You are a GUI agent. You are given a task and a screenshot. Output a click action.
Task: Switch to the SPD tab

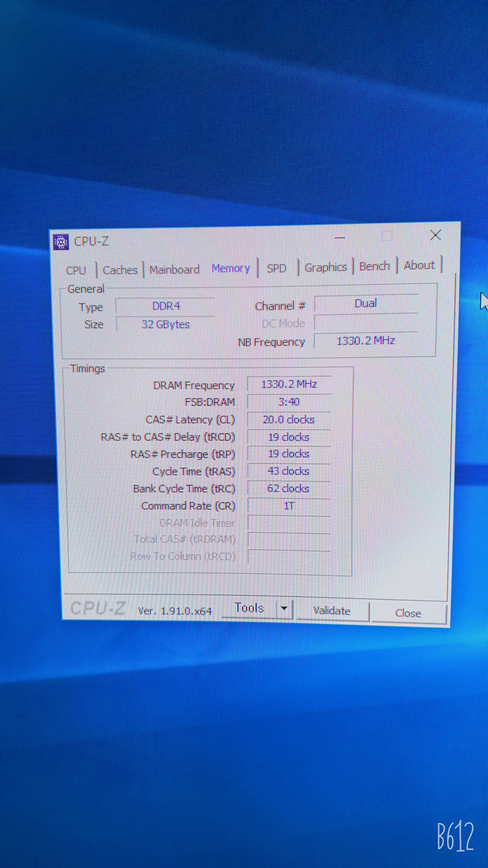[276, 268]
